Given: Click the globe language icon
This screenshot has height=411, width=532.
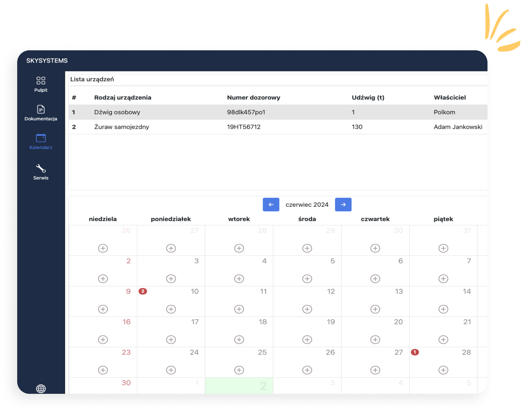Looking at the screenshot, I should click(41, 389).
